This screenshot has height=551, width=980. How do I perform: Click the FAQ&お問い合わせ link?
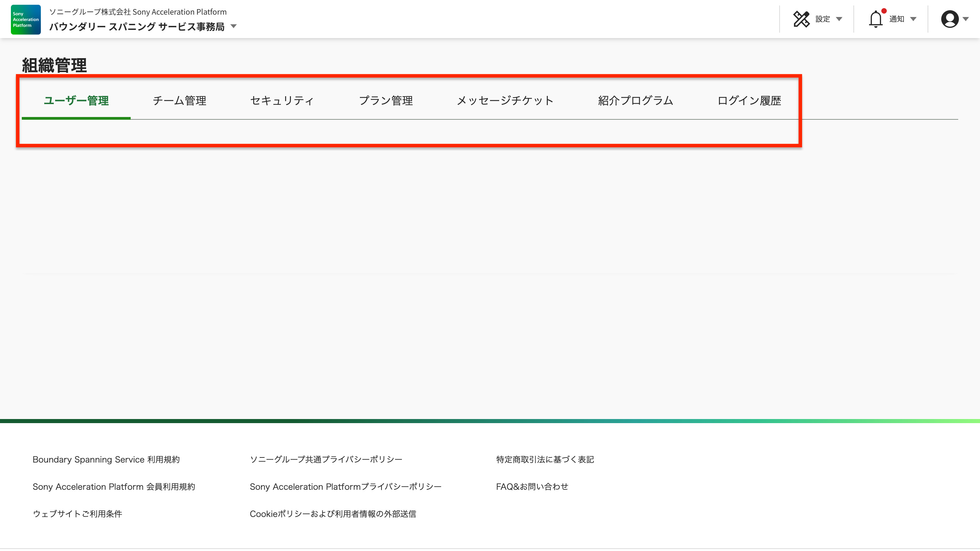(x=532, y=487)
